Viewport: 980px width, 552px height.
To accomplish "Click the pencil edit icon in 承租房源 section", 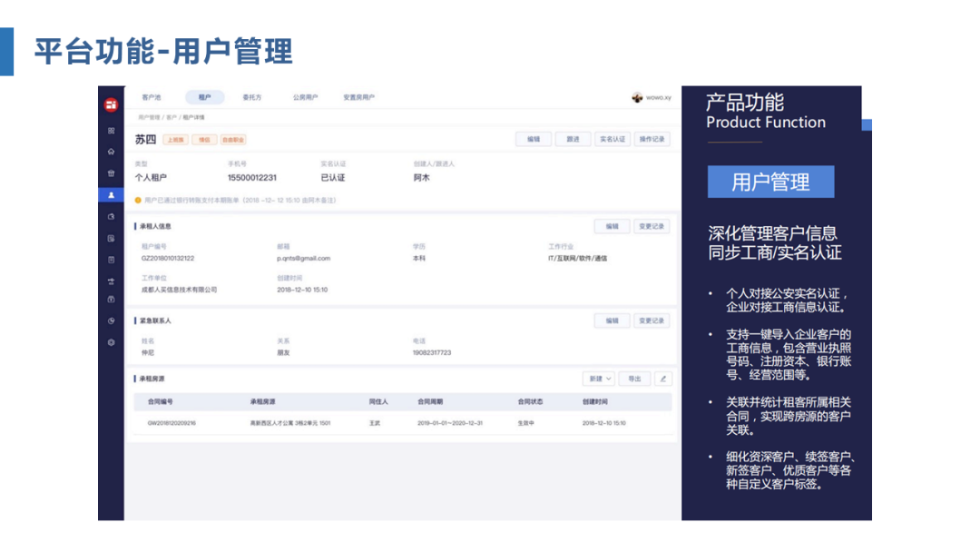I will (663, 379).
